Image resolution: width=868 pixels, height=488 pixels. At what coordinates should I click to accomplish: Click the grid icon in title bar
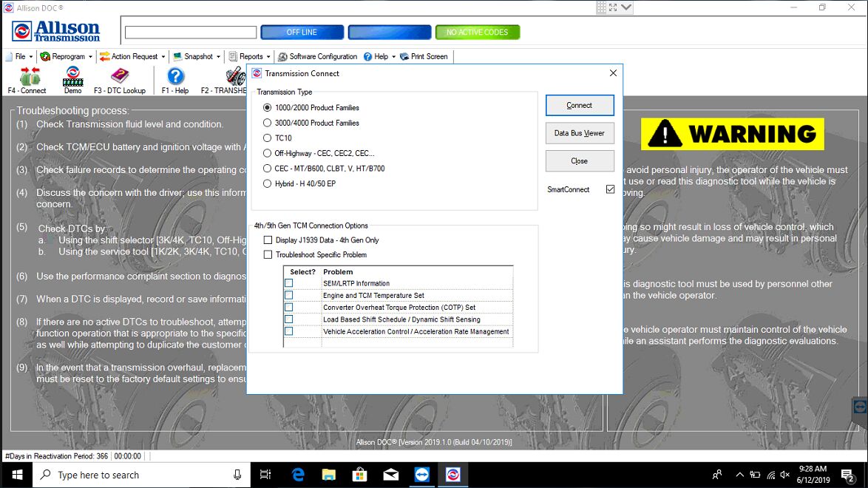point(601,7)
